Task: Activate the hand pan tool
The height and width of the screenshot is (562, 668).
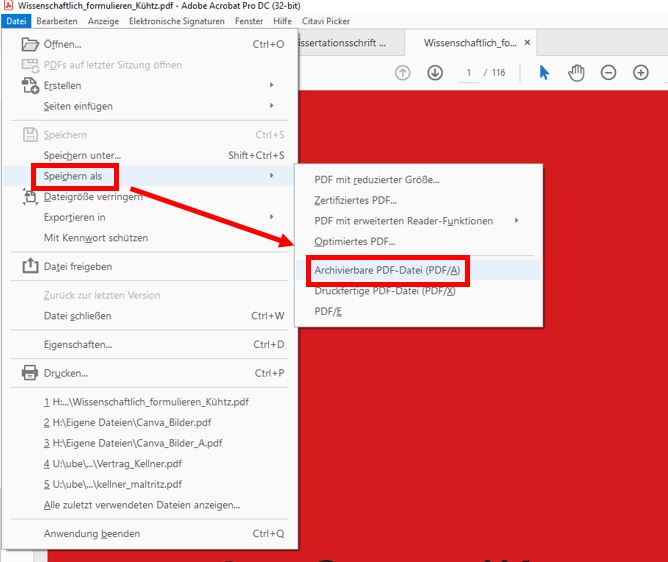Action: 576,73
